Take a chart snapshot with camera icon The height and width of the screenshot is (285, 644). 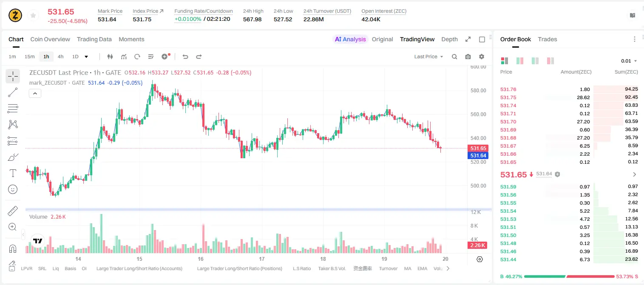tap(468, 57)
